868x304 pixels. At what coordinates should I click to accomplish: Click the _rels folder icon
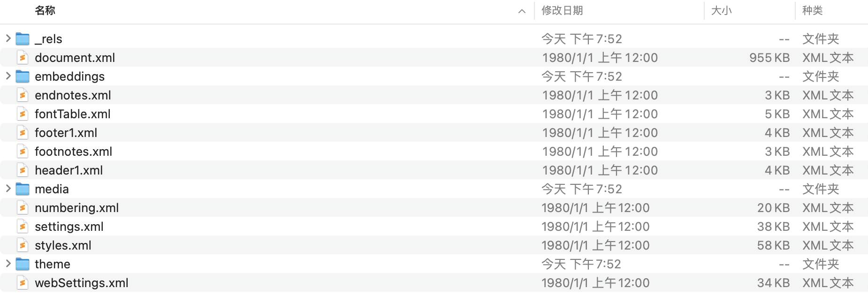(23, 38)
